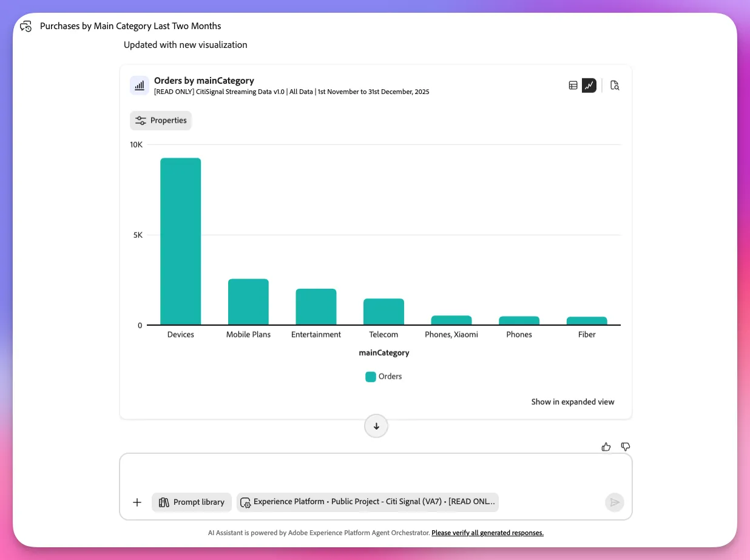The image size is (750, 560).
Task: Click the bar chart icon beside the chart title
Action: [x=140, y=86]
